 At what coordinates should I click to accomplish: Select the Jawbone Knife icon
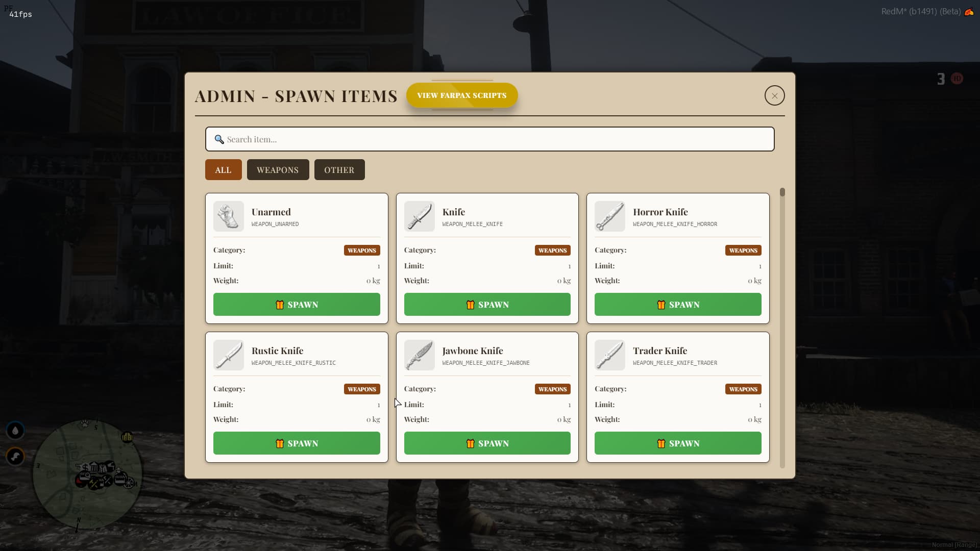click(x=419, y=355)
